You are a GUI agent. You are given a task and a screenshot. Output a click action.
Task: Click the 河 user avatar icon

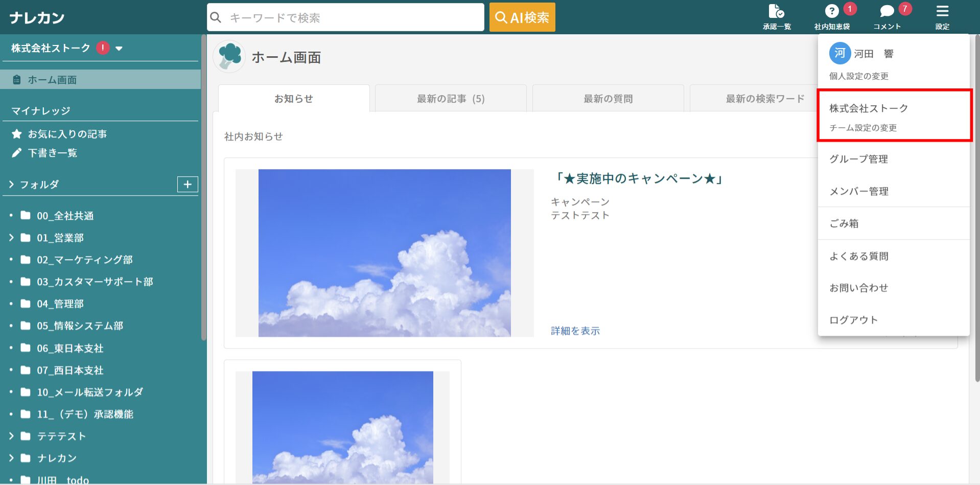point(839,53)
